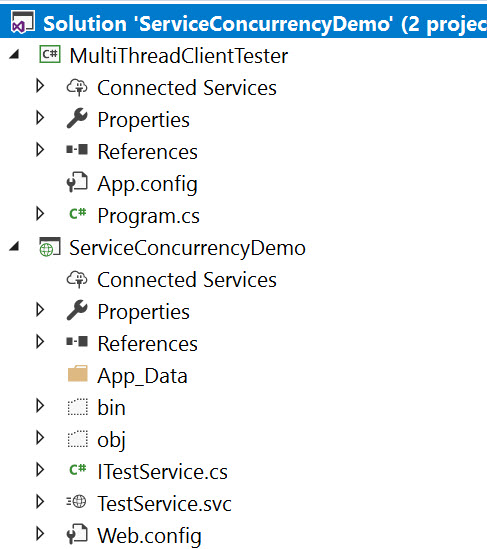Screen dimensions: 487x549
Task: Expand the obj folder
Action: tap(40, 438)
